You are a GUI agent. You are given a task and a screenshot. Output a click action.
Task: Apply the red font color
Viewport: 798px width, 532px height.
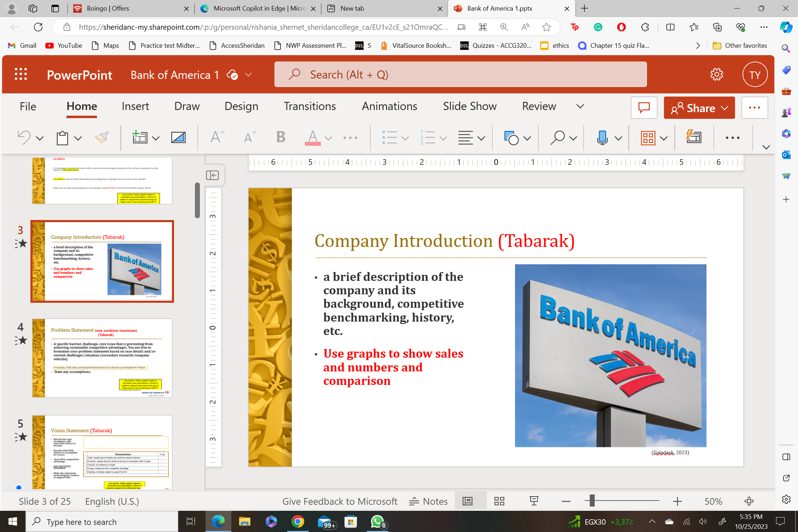click(x=313, y=138)
